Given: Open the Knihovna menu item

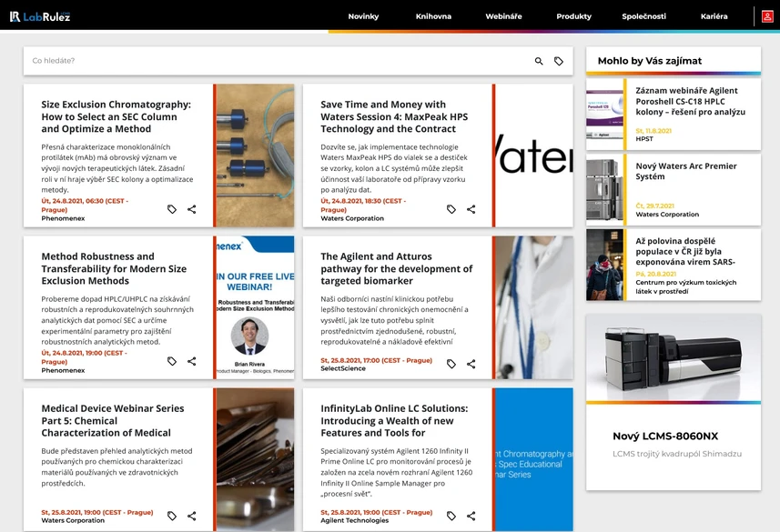Looking at the screenshot, I should (x=433, y=16).
